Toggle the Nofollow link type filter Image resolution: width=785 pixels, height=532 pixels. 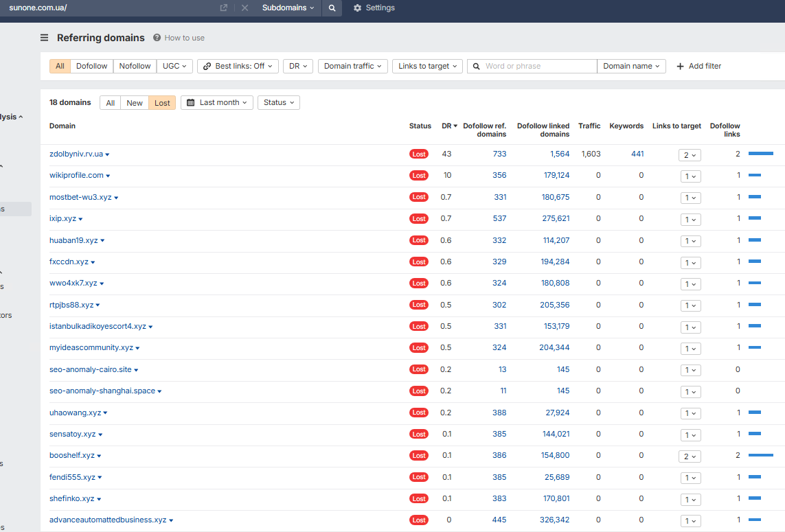[135, 66]
